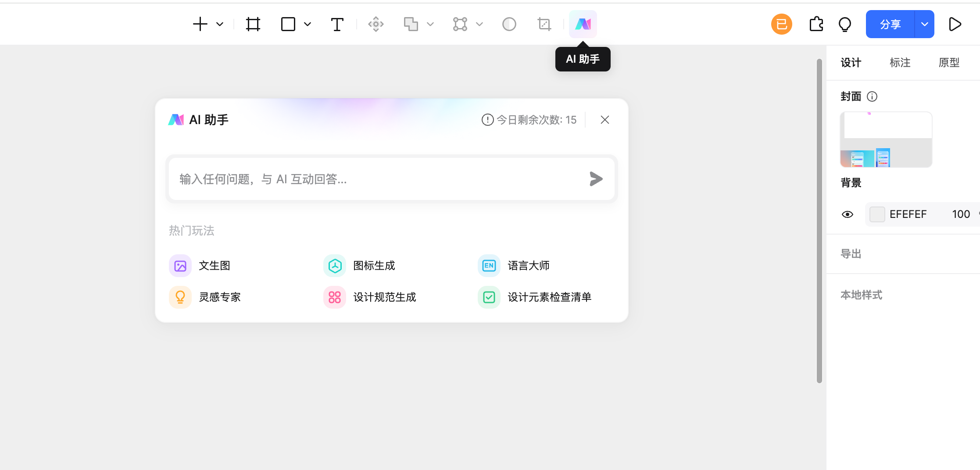Image resolution: width=980 pixels, height=470 pixels.
Task: Open the shape tool dropdown arrow
Action: point(308,24)
